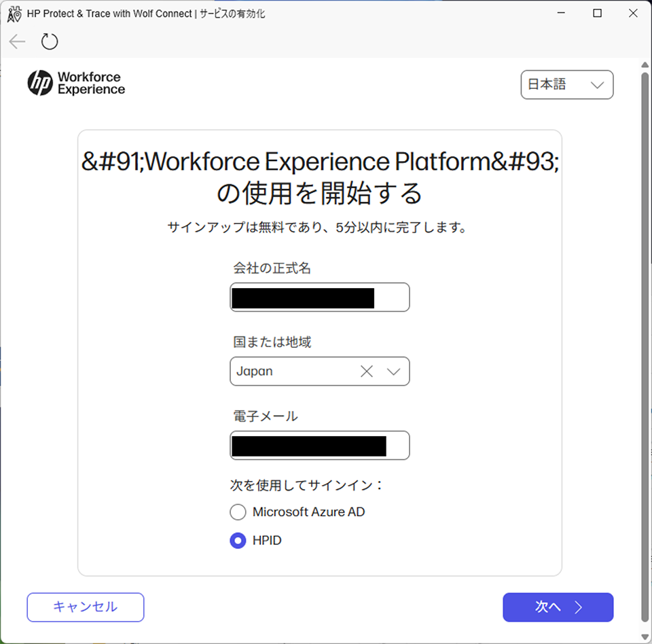Screen dimensions: 652x644
Task: Click the HP Workforce Experience logo
Action: pyautogui.click(x=76, y=83)
